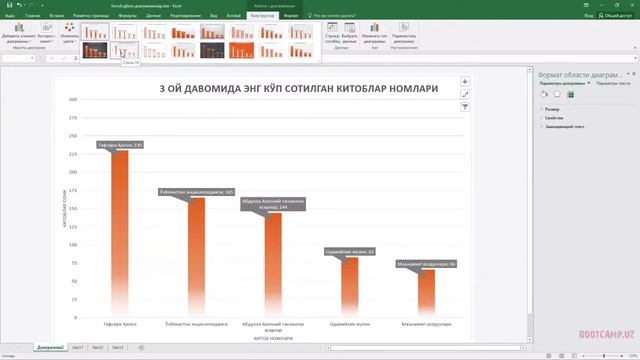The width and height of the screenshot is (640, 360).
Task: Select the solid orange background chart style
Action: pyautogui.click(x=241, y=51)
